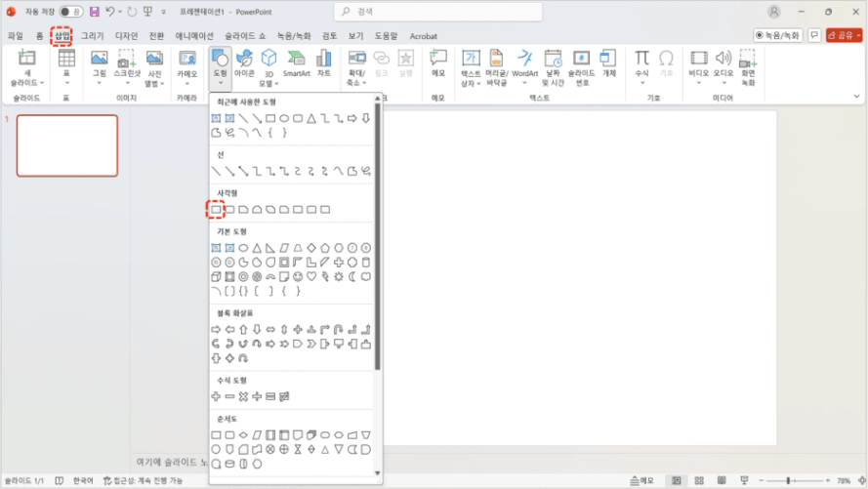Click the zoom slider in status bar
868x489 pixels.
[x=789, y=480]
